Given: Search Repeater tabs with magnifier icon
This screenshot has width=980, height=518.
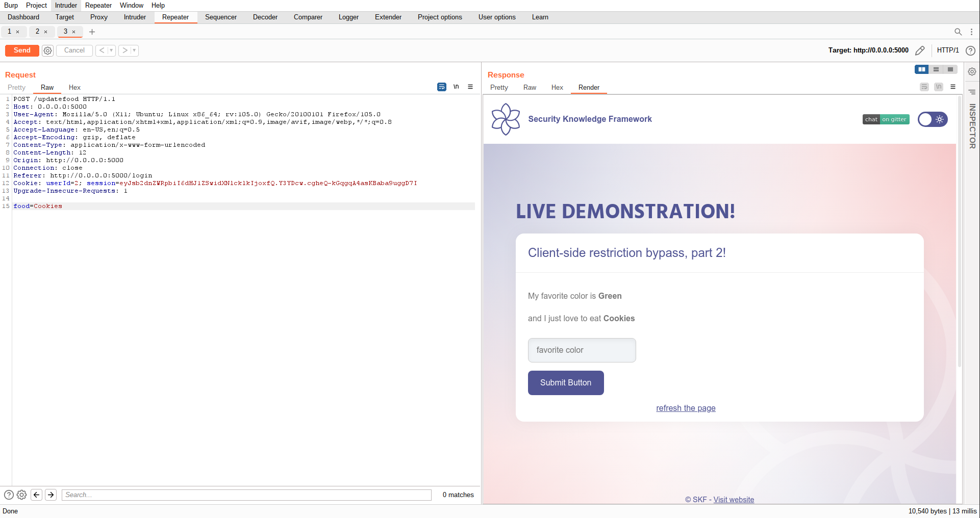Looking at the screenshot, I should coord(958,32).
